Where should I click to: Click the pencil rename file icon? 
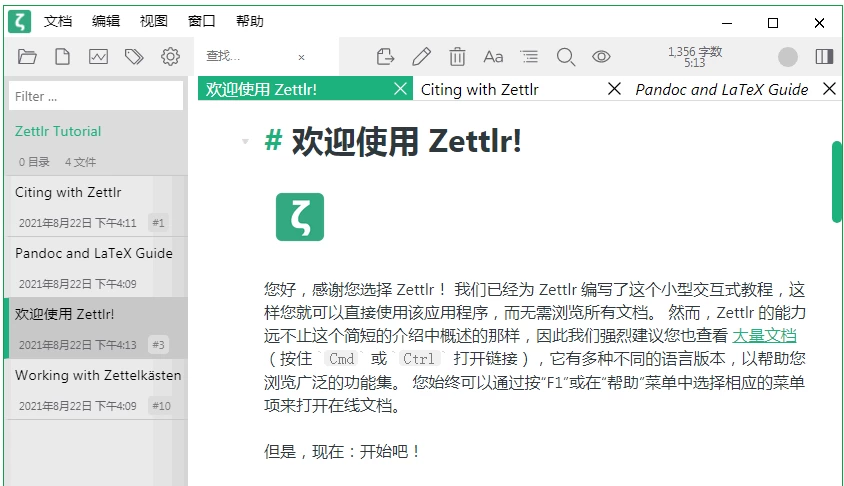421,57
